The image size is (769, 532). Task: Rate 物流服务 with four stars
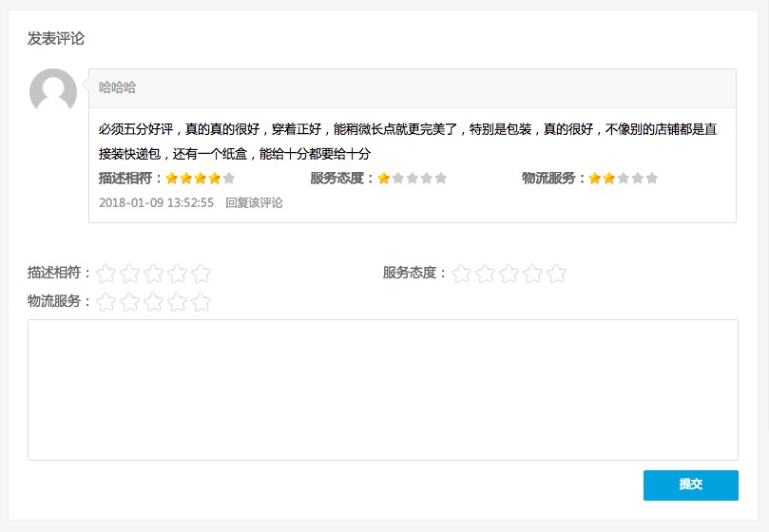coord(177,302)
